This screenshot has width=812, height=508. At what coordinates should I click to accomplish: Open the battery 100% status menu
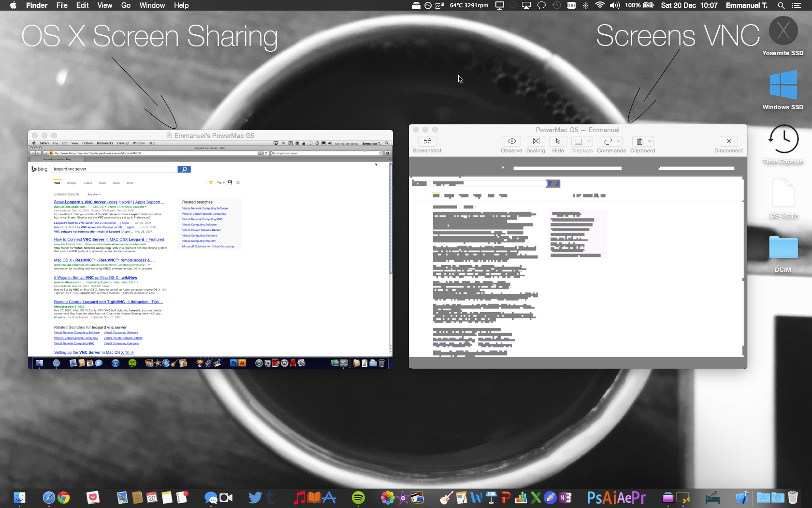pos(639,5)
